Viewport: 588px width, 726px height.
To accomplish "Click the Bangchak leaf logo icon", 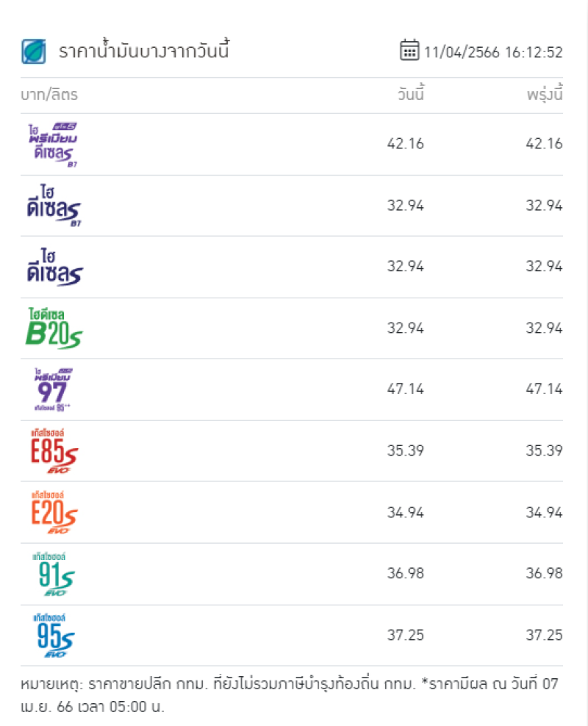I will pyautogui.click(x=34, y=52).
